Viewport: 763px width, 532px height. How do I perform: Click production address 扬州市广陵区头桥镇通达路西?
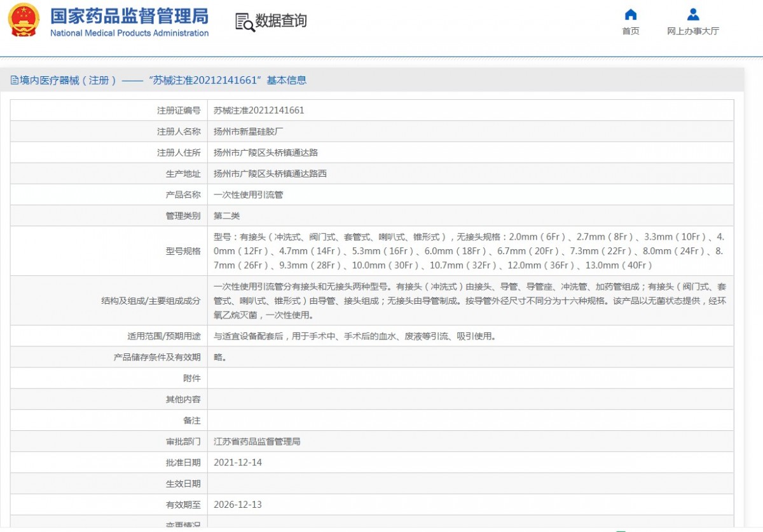point(270,174)
